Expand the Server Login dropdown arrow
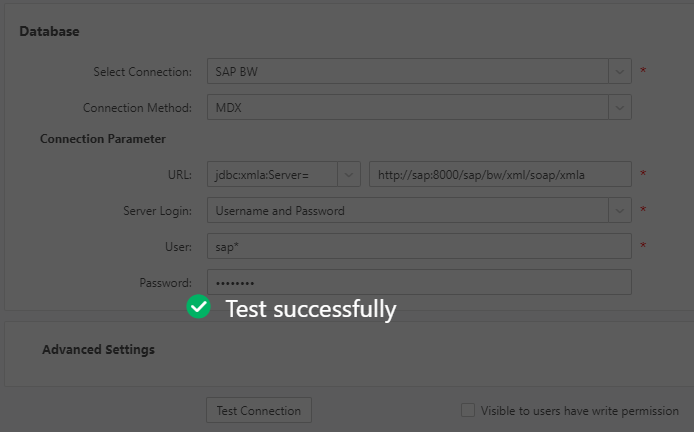The width and height of the screenshot is (694, 432). (x=620, y=211)
